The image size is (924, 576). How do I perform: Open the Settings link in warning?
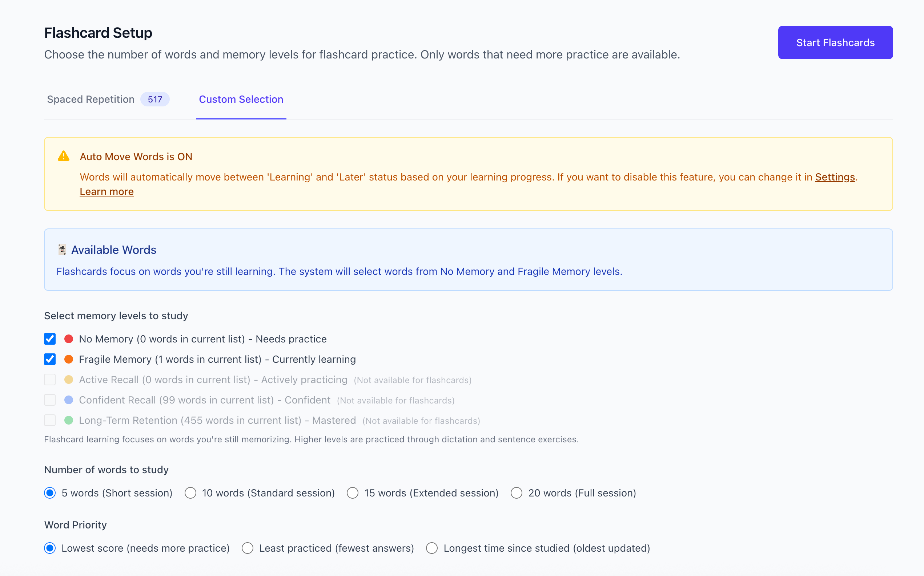[835, 177]
